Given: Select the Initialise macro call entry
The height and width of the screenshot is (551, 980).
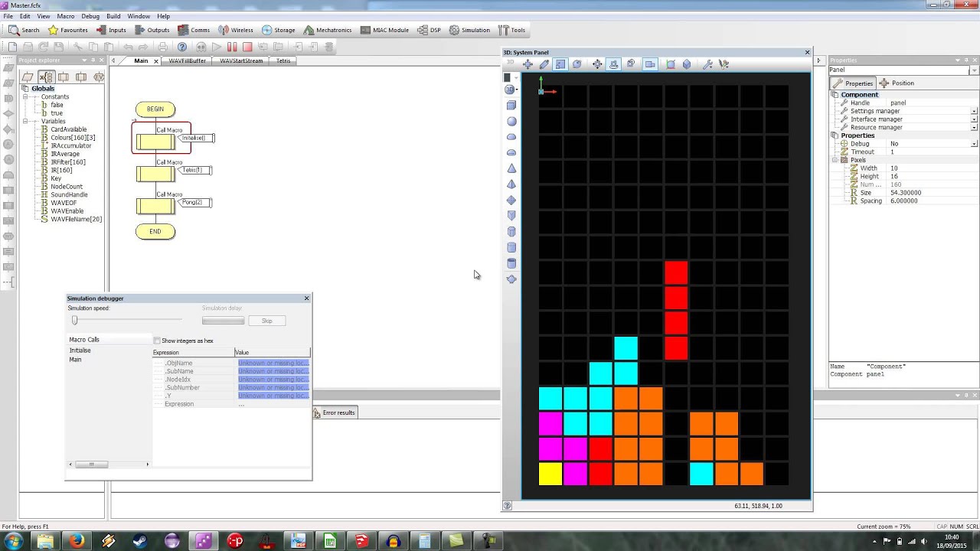Looking at the screenshot, I should (x=80, y=350).
